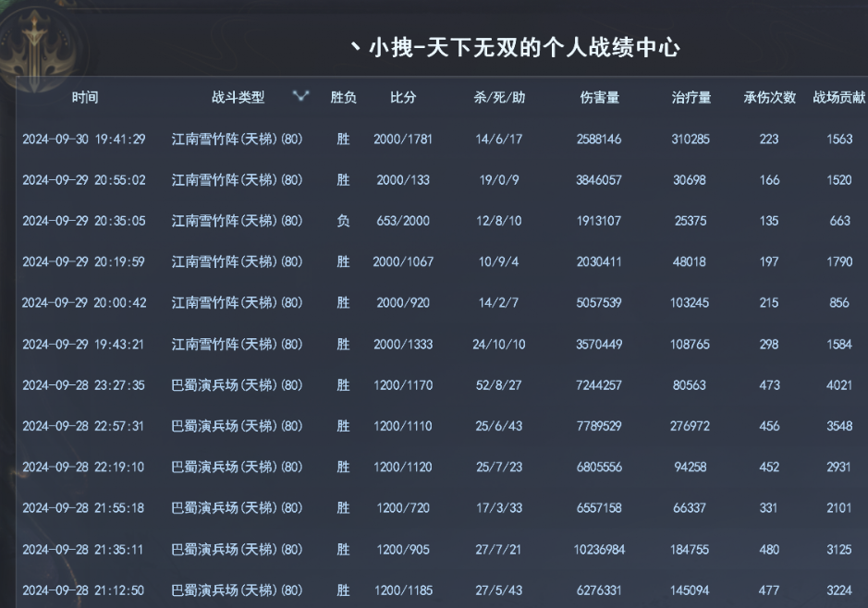Click the 杀/死/助 column header

point(499,97)
